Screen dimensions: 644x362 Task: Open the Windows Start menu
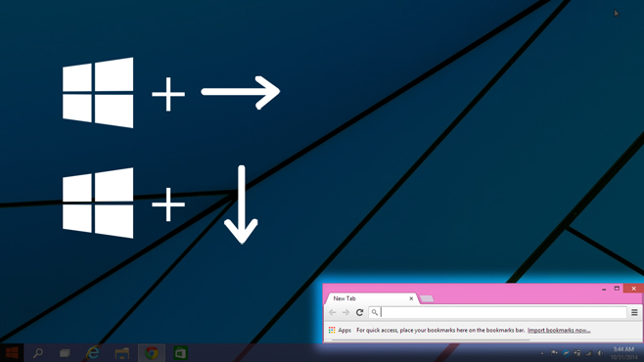point(12,352)
